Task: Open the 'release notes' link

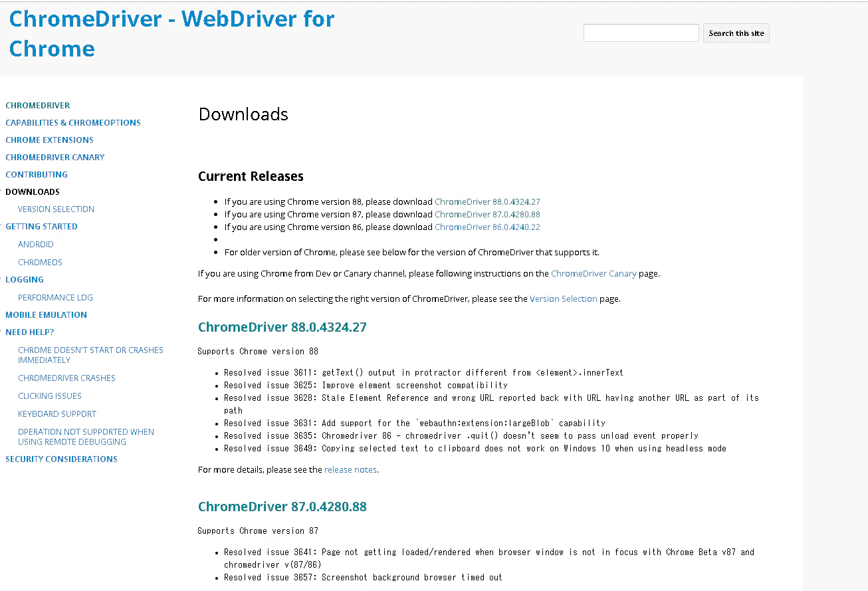Action: pos(350,469)
